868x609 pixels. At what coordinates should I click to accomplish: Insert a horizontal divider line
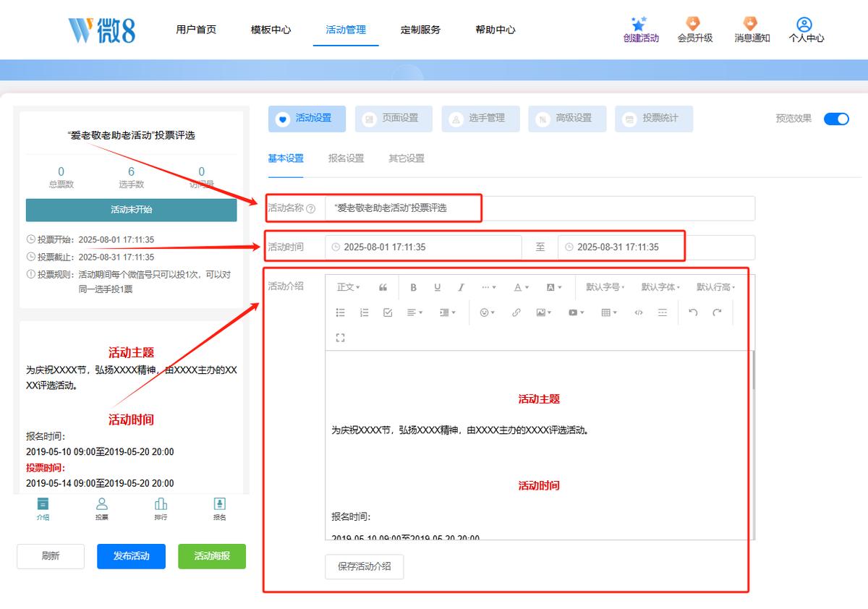[x=663, y=312]
